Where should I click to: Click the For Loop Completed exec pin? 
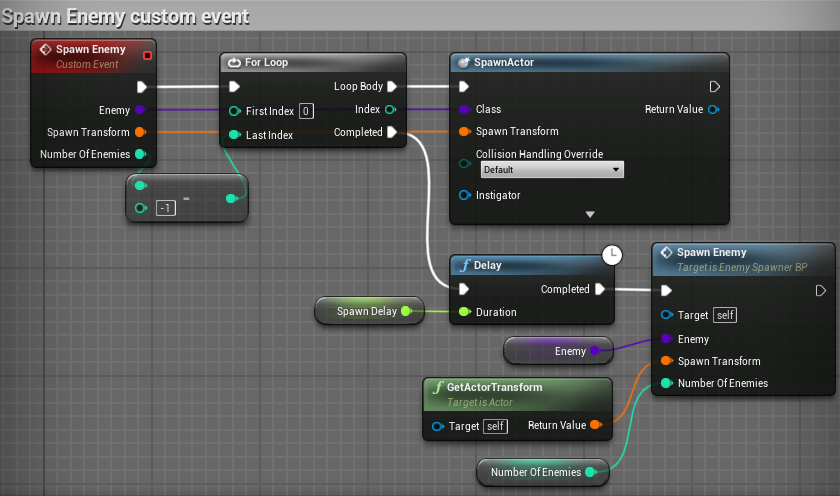point(392,132)
